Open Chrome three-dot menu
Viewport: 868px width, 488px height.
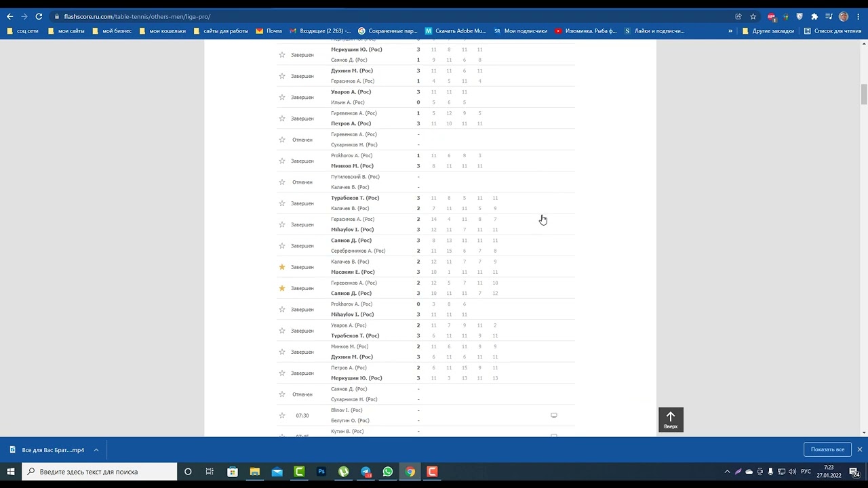point(859,16)
